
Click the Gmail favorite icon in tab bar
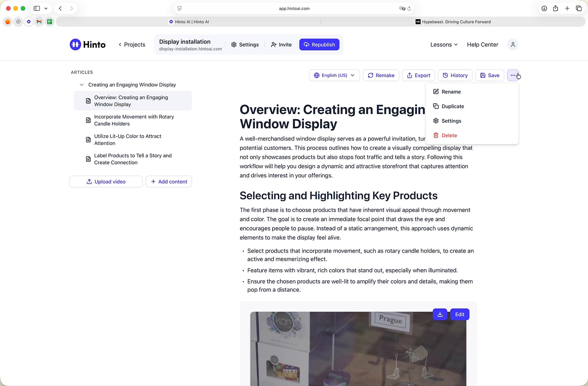coord(39,22)
